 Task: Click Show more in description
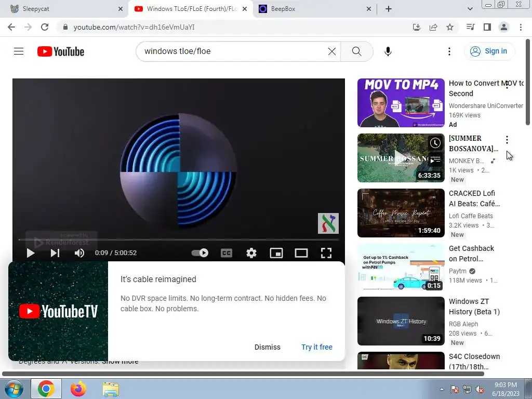click(120, 362)
